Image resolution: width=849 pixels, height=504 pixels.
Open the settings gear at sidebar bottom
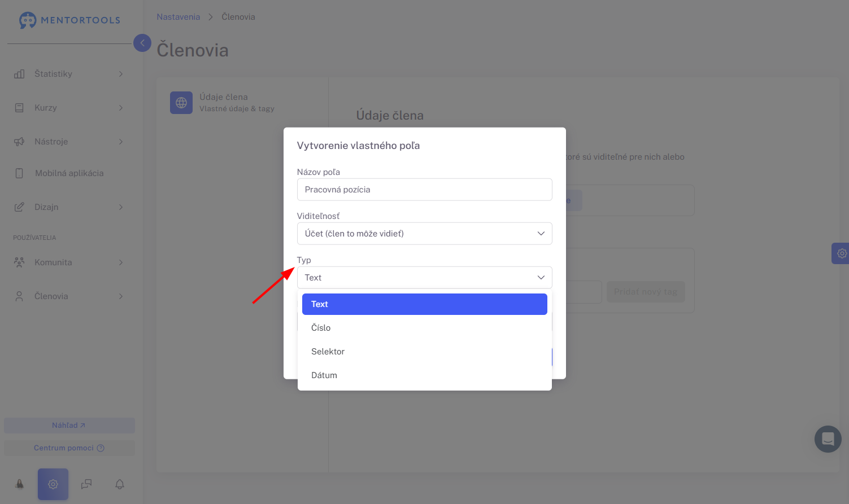(x=53, y=484)
